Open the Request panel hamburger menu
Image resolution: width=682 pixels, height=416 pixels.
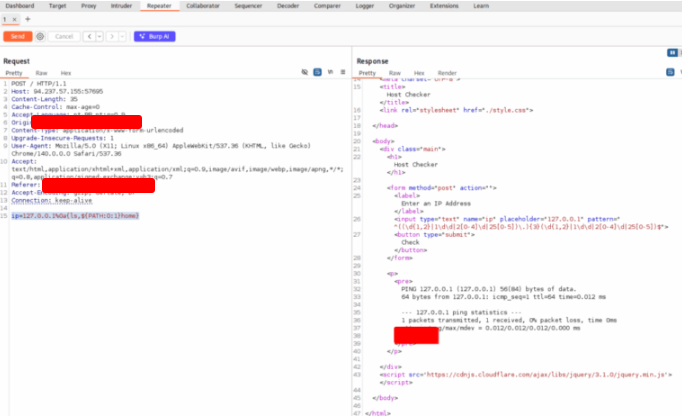pos(341,73)
